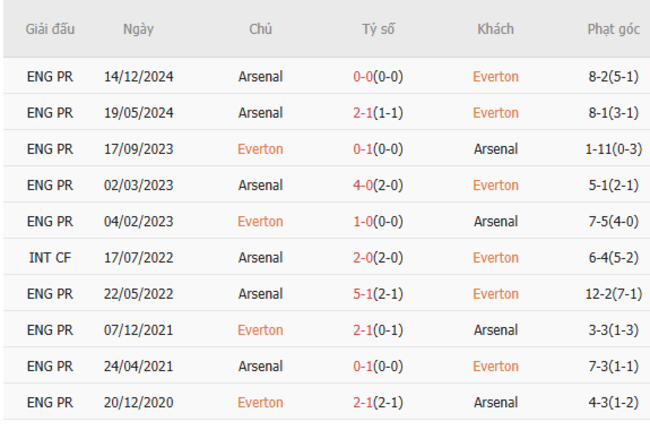Click the 4-0 score on 02/03/2023
The height and width of the screenshot is (430, 650).
(366, 185)
